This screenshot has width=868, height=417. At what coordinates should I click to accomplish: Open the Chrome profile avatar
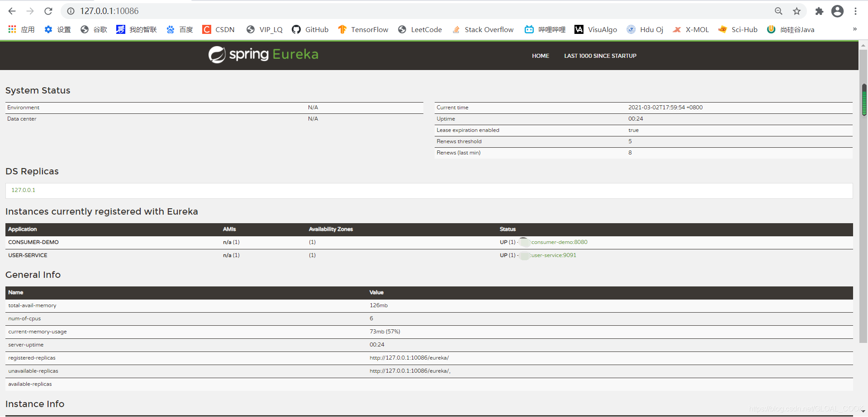pyautogui.click(x=837, y=11)
